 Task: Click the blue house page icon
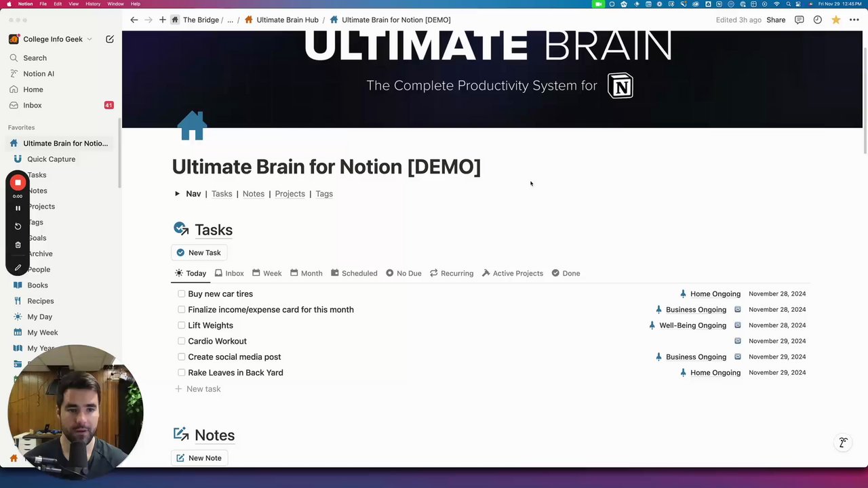(x=192, y=125)
